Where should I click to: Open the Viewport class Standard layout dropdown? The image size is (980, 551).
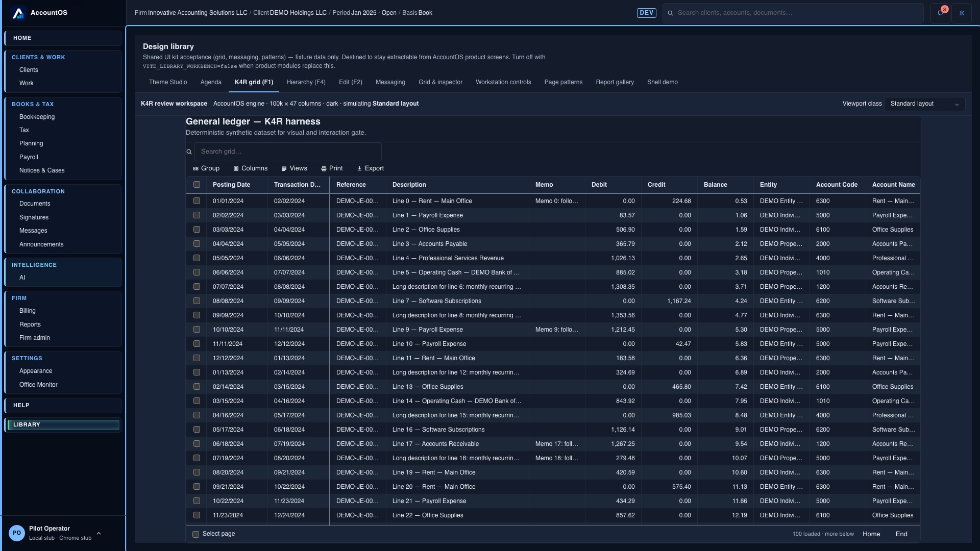[924, 104]
